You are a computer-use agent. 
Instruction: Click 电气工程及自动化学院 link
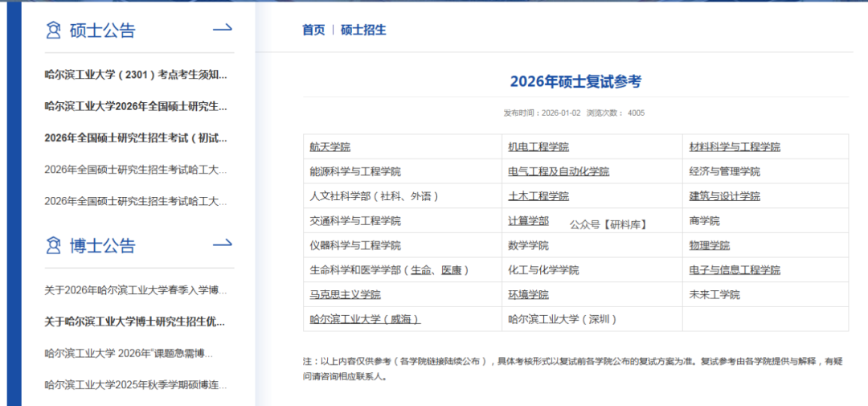tap(558, 171)
